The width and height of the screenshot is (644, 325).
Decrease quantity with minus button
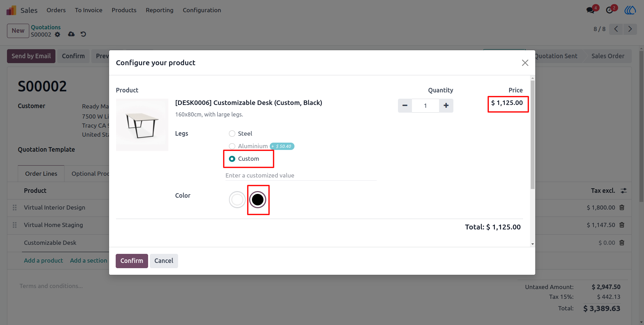point(405,106)
